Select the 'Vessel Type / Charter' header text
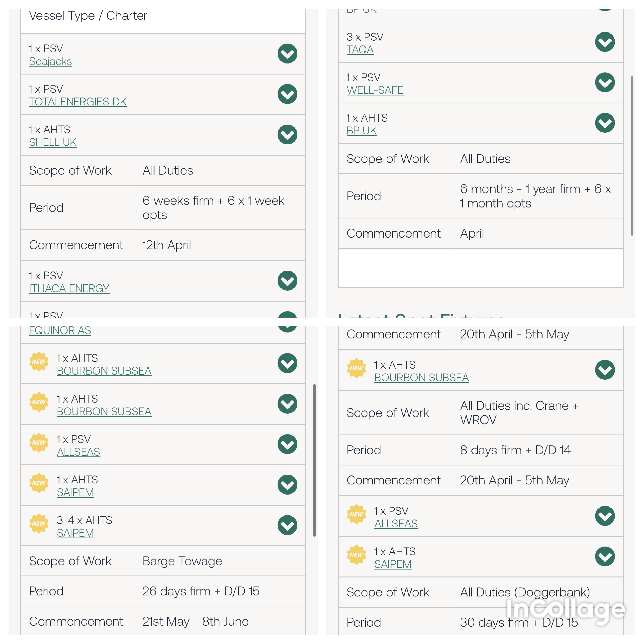Viewport: 644px width, 644px height. tap(88, 16)
